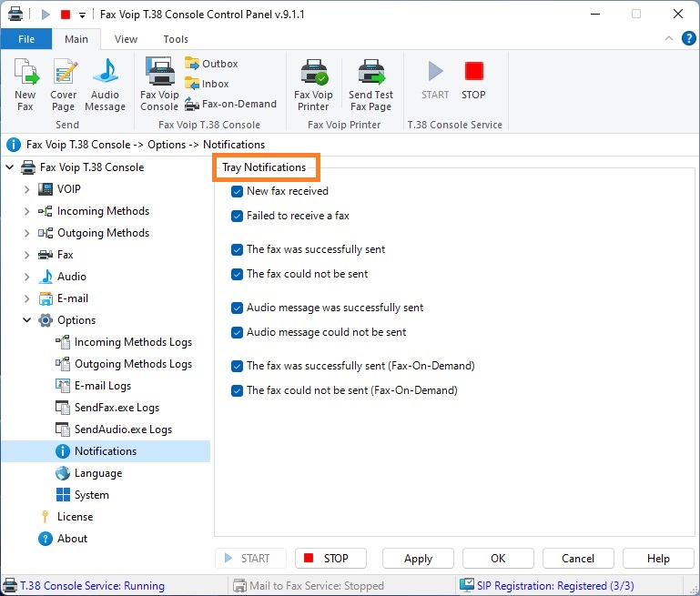Image resolution: width=700 pixels, height=596 pixels.
Task: Click the Help button
Action: pyautogui.click(x=658, y=558)
